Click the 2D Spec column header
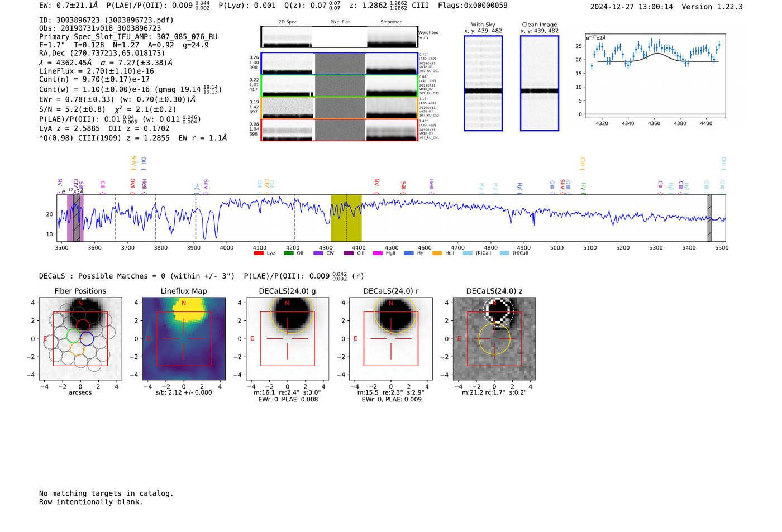This screenshot has width=782, height=532. pos(288,22)
